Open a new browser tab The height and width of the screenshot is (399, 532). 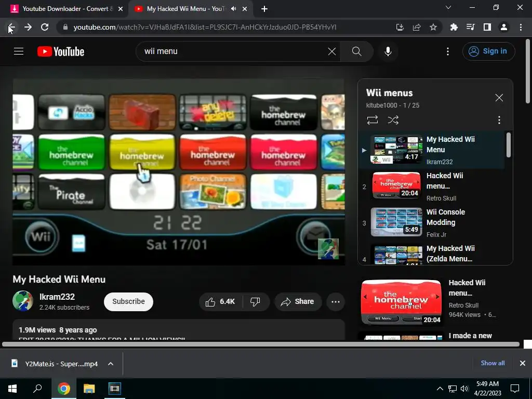[264, 9]
